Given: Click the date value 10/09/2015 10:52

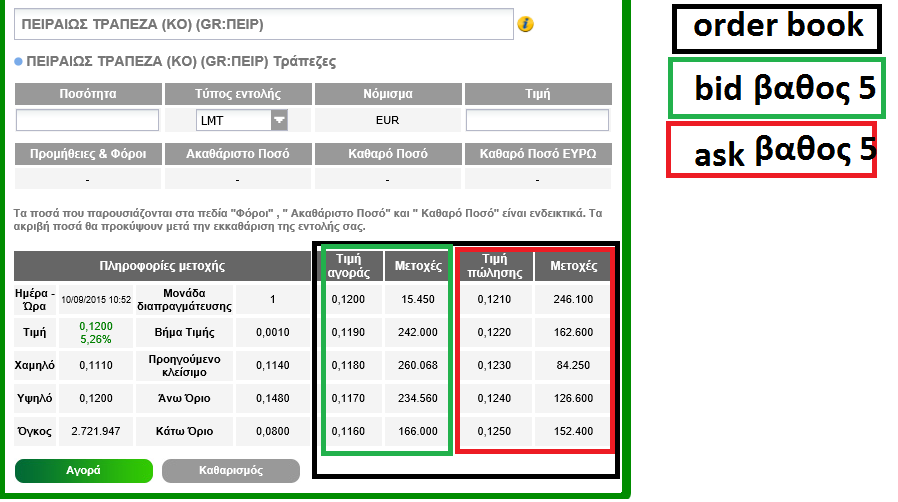Looking at the screenshot, I should [x=96, y=299].
